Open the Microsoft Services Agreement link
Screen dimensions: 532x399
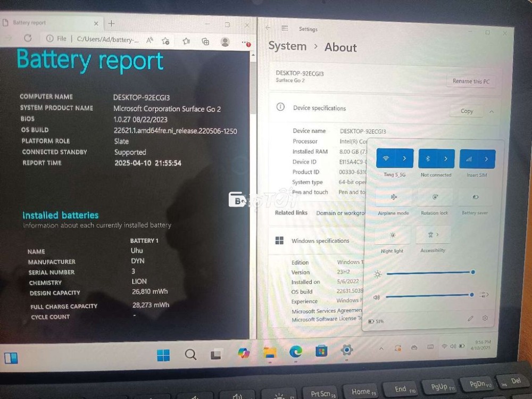327,311
